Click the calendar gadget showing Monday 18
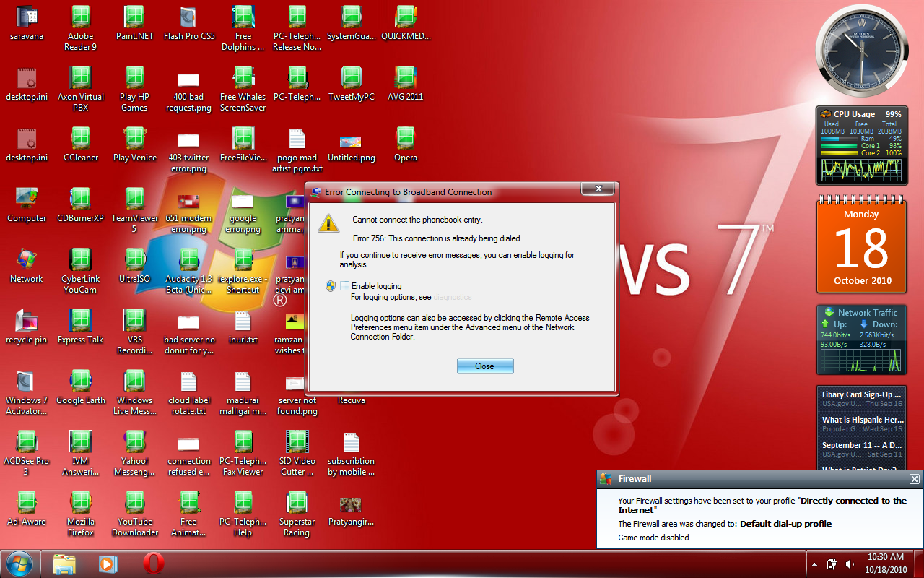This screenshot has height=578, width=924. click(862, 244)
